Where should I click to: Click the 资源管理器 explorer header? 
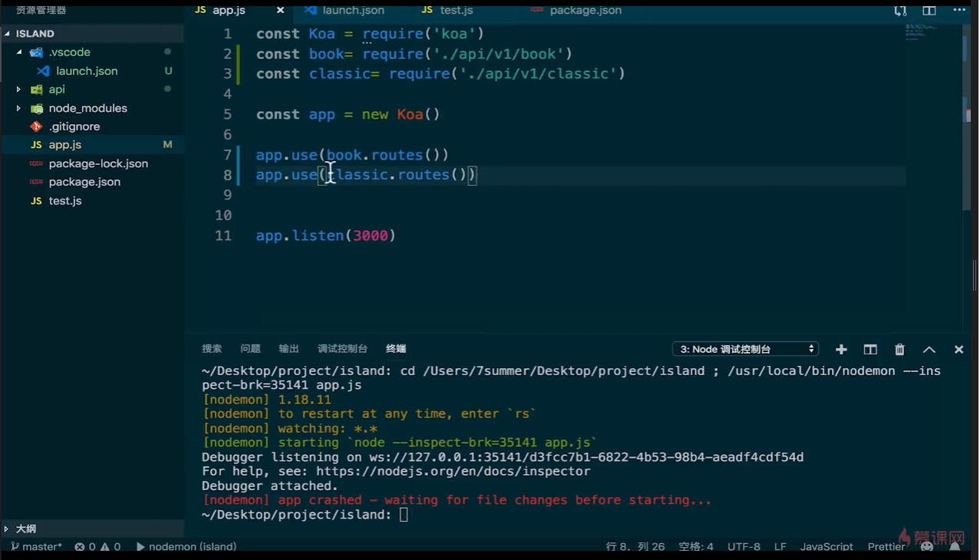[x=41, y=10]
